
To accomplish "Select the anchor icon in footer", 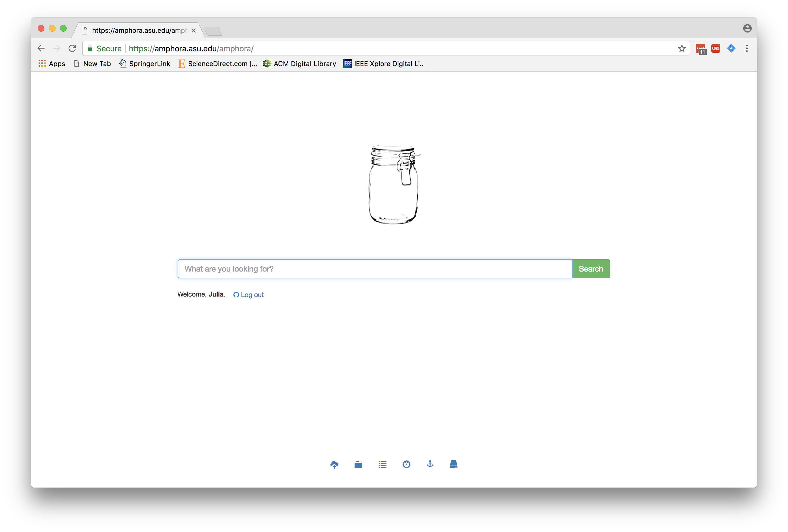I will (x=430, y=464).
